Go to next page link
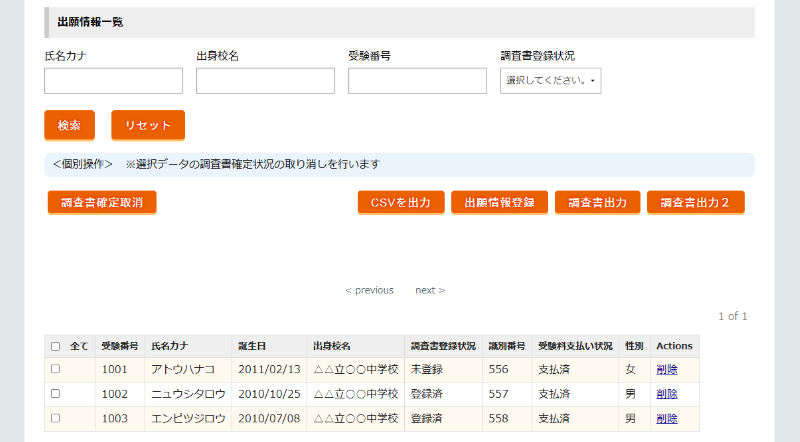 [x=430, y=290]
